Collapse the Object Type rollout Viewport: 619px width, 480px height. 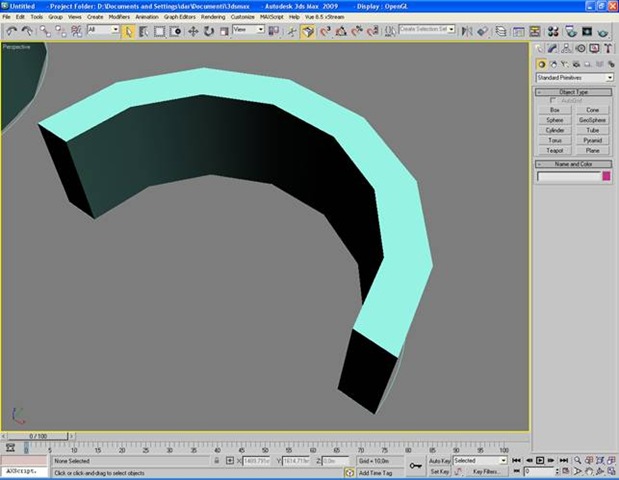574,92
